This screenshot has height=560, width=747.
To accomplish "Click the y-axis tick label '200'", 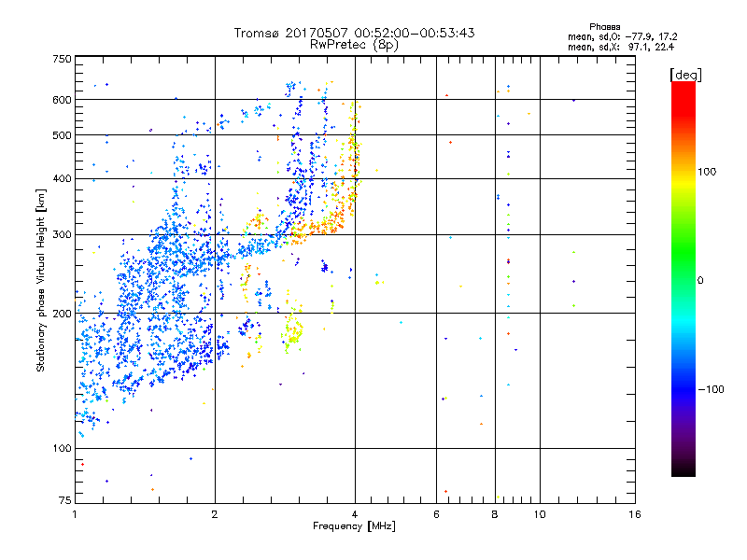I will 62,314.
